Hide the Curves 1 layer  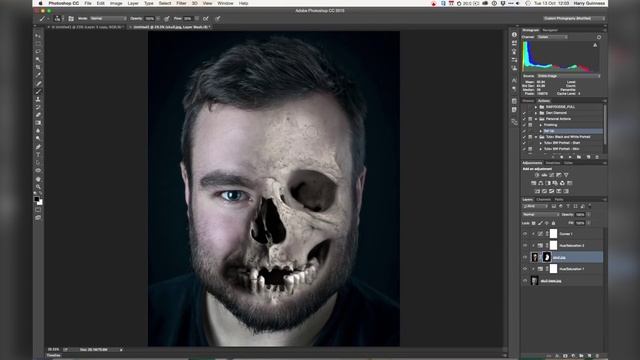[x=525, y=234]
